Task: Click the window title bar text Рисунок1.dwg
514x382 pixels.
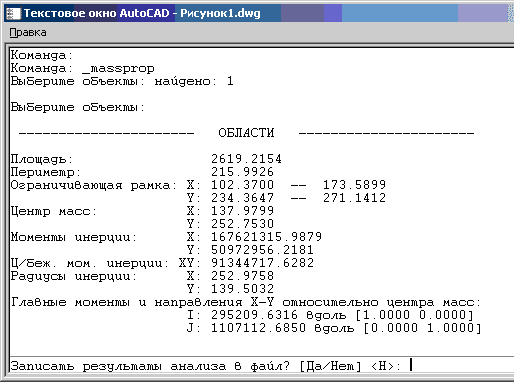Action: (x=220, y=13)
